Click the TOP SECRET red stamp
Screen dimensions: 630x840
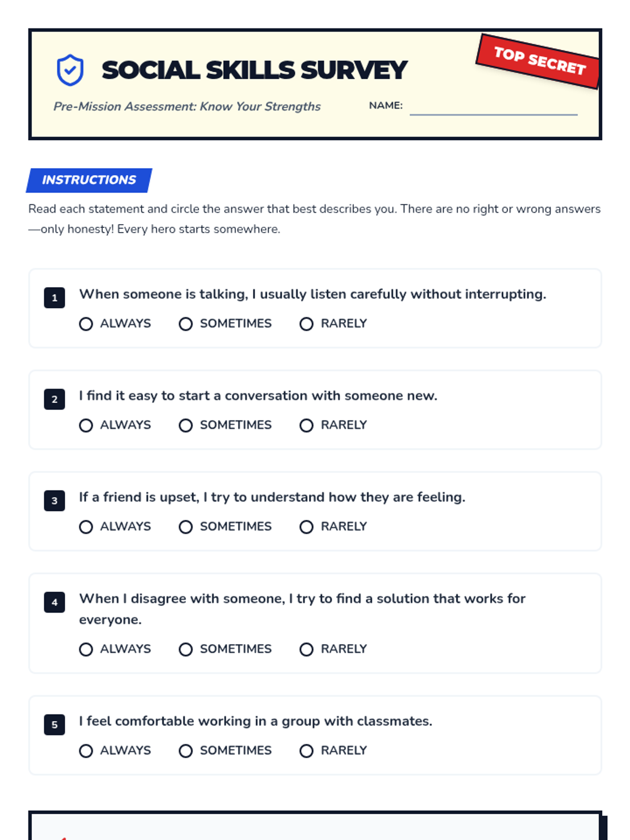click(x=539, y=61)
